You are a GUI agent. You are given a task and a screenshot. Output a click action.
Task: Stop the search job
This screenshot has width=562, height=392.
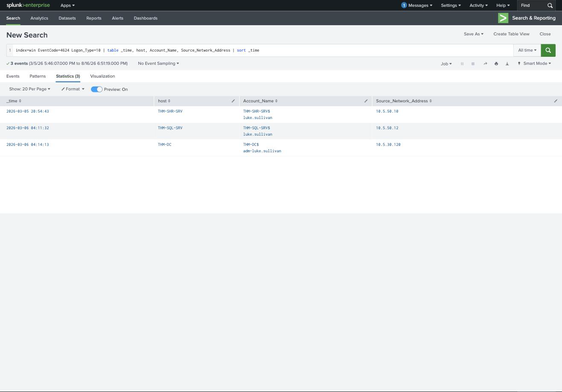coord(473,64)
